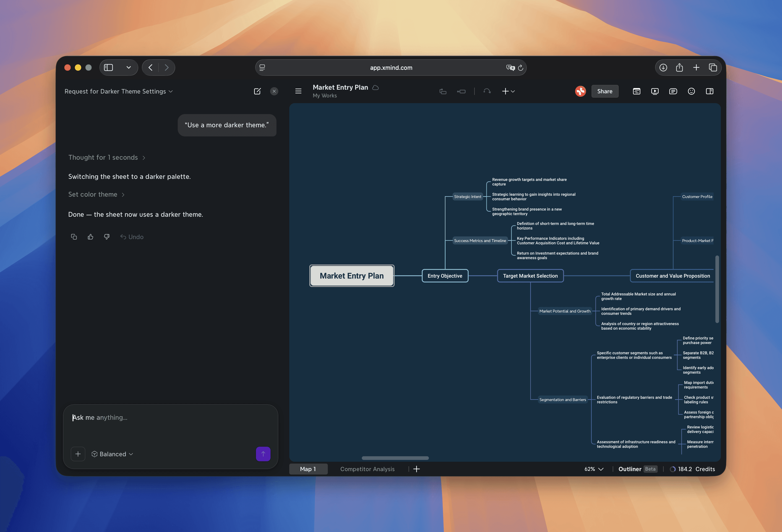This screenshot has width=782, height=532.
Task: Select Market Entry Plan central topic
Action: pyautogui.click(x=352, y=276)
